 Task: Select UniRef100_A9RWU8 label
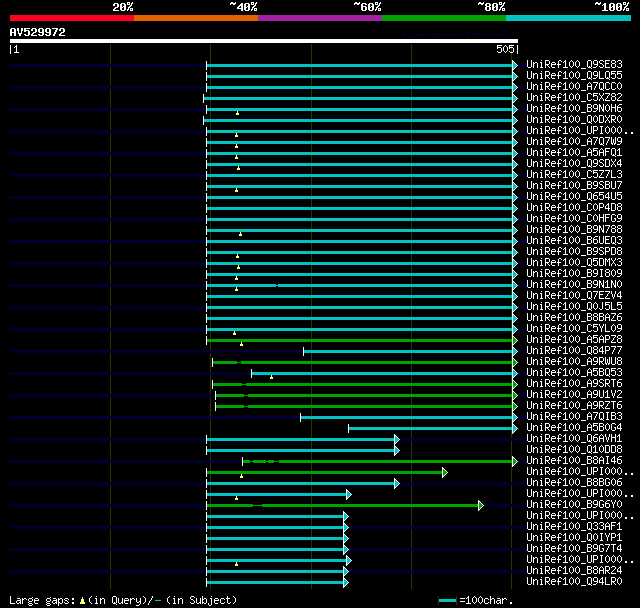click(x=574, y=362)
